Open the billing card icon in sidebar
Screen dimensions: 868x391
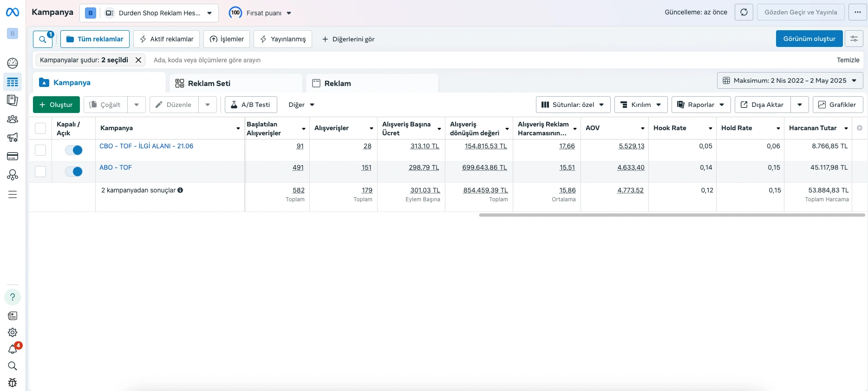13,156
